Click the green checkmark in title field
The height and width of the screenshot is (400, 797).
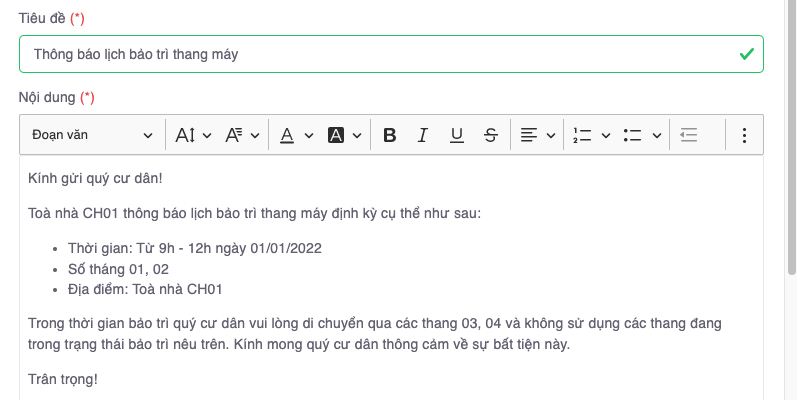tap(746, 54)
